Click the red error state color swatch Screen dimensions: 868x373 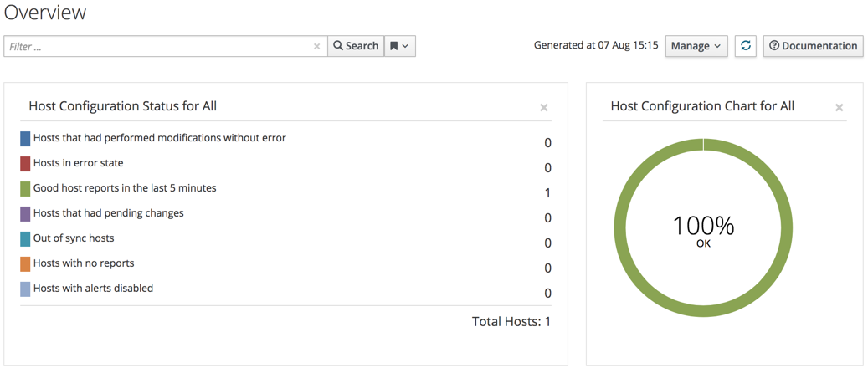point(25,164)
